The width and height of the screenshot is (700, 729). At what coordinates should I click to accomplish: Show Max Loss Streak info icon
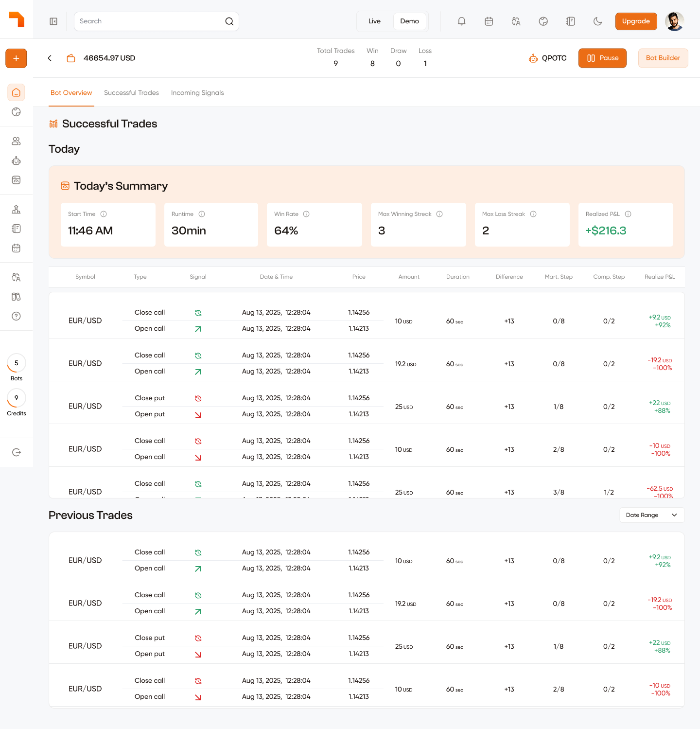533,214
